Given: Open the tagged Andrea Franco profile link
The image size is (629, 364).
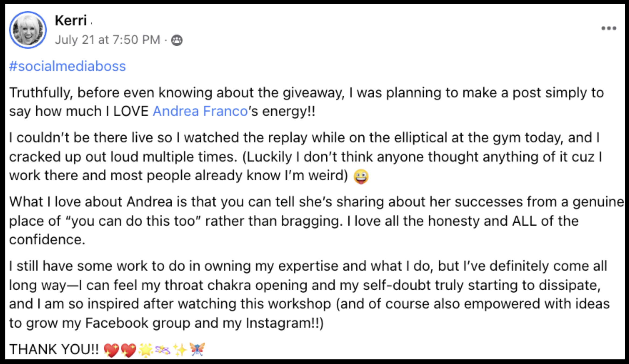Looking at the screenshot, I should coord(200,111).
